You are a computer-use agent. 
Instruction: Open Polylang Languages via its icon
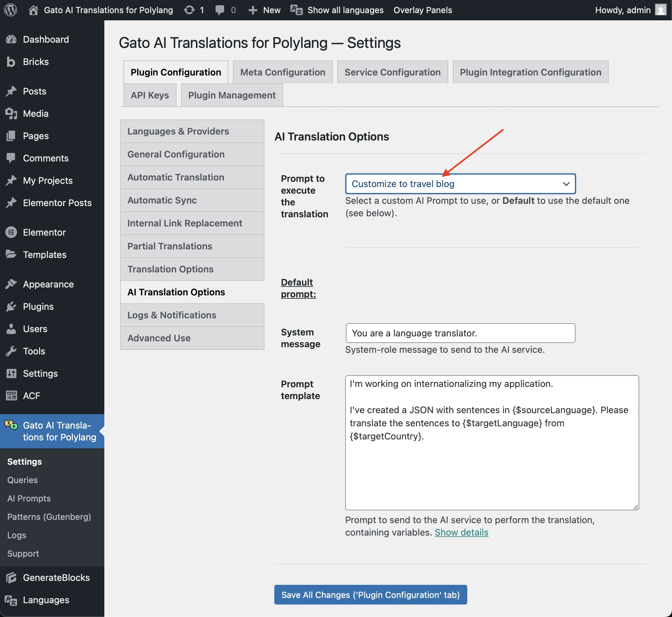(11, 600)
